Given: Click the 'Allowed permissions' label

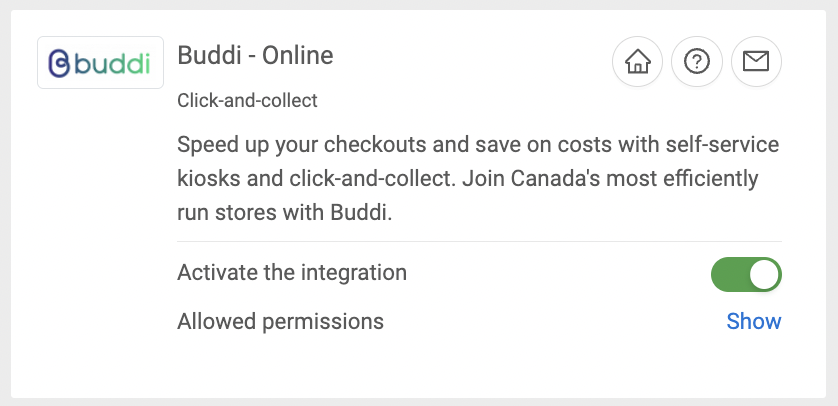Looking at the screenshot, I should click(280, 321).
